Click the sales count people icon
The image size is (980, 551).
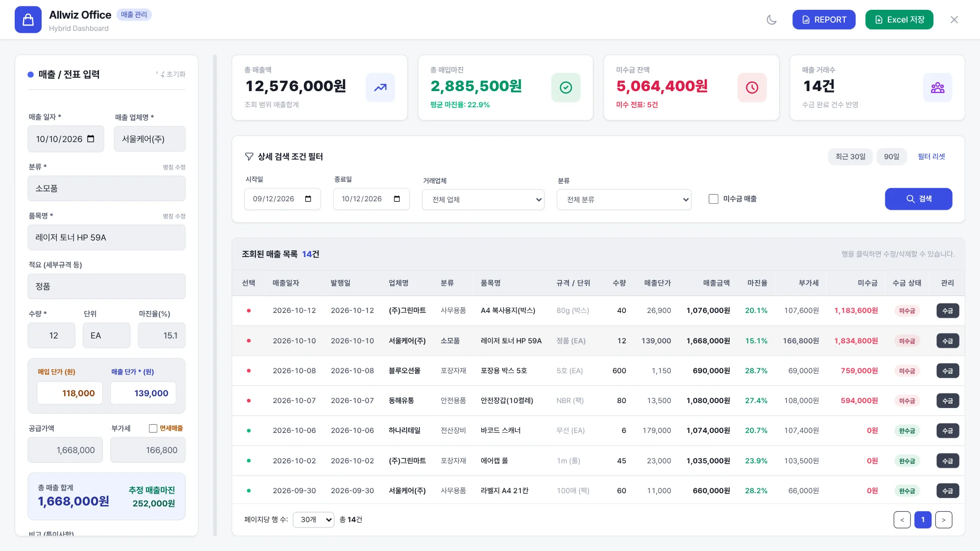tap(938, 88)
